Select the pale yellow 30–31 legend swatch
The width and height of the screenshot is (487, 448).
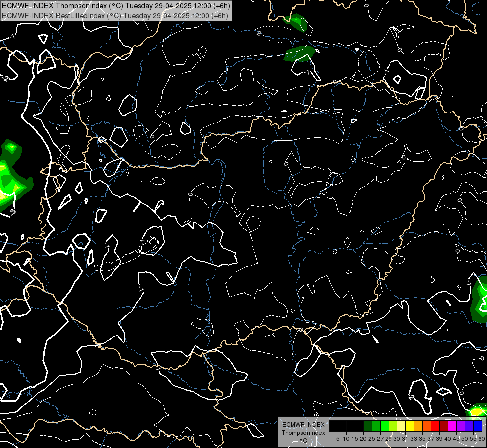click(x=401, y=426)
